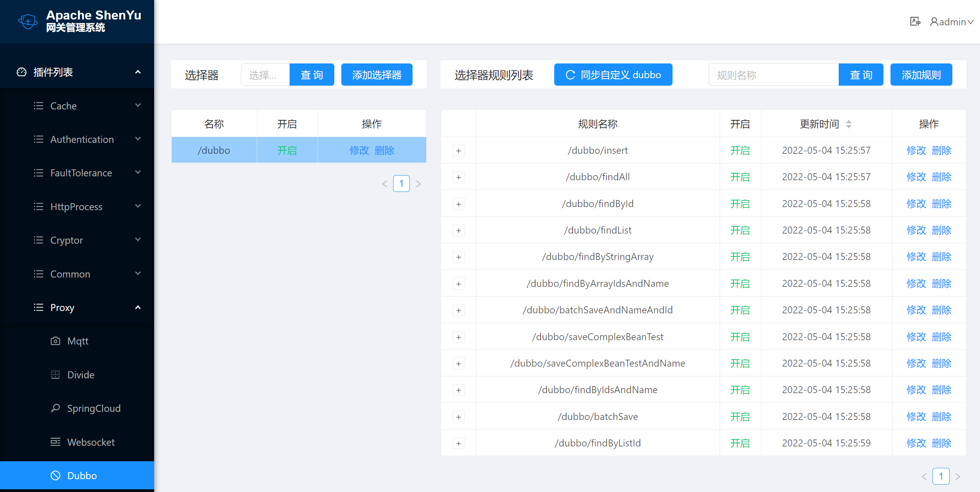Click the dashboard icon beside 插件列表

coord(21,72)
